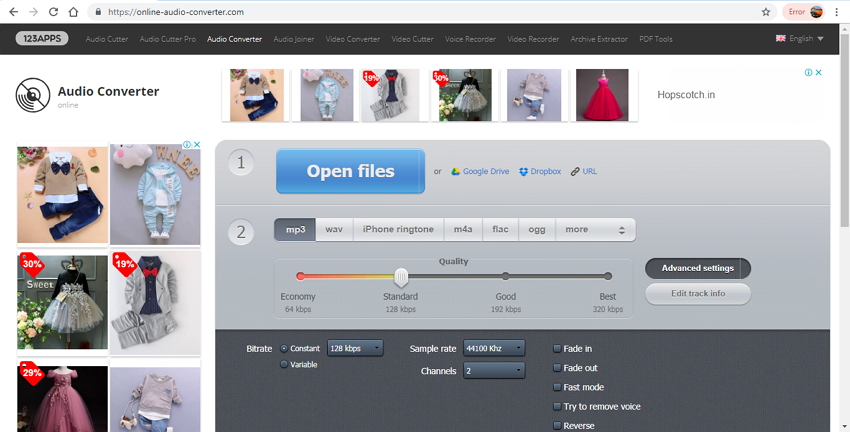The image size is (850, 432).
Task: Set quality slider to Best point
Action: 608,276
